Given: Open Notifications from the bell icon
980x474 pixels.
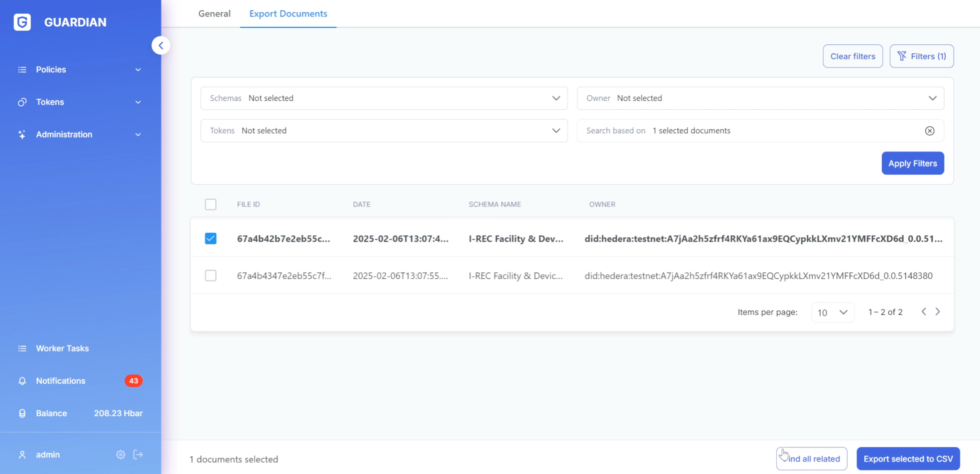Looking at the screenshot, I should [x=22, y=381].
